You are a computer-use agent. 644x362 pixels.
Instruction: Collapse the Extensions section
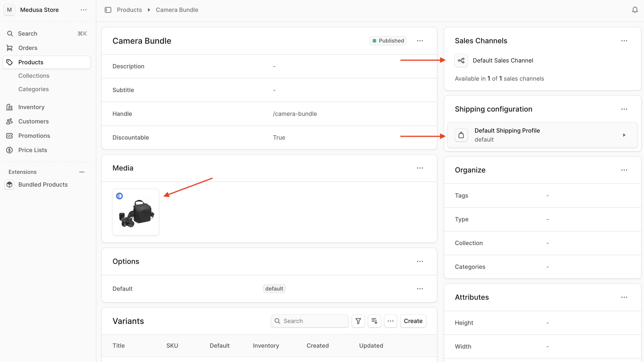82,172
